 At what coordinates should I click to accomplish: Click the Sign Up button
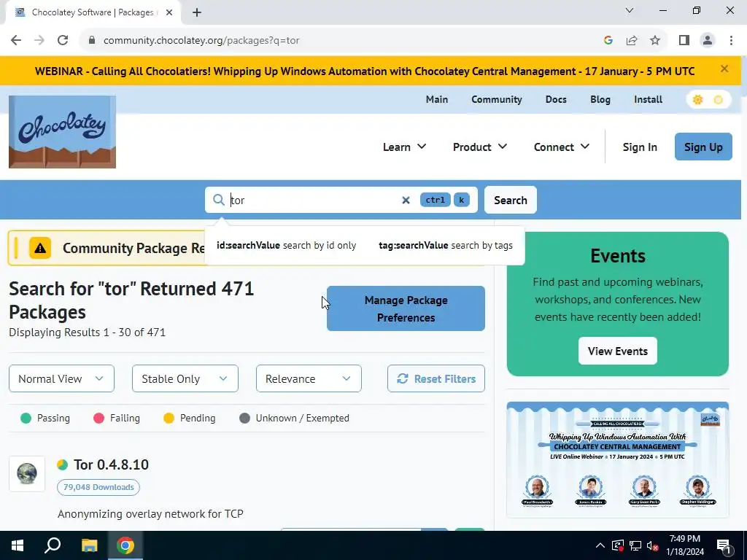(x=703, y=147)
